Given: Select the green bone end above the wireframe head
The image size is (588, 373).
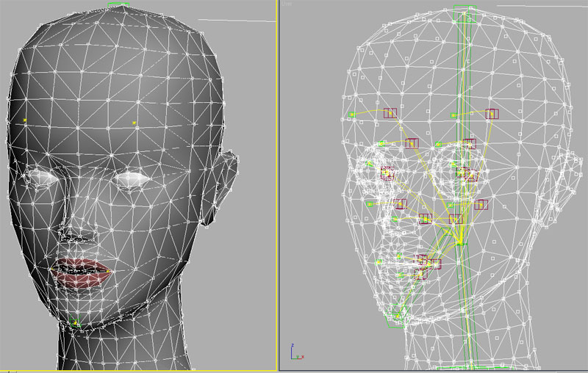Looking at the screenshot, I should coord(465,8).
